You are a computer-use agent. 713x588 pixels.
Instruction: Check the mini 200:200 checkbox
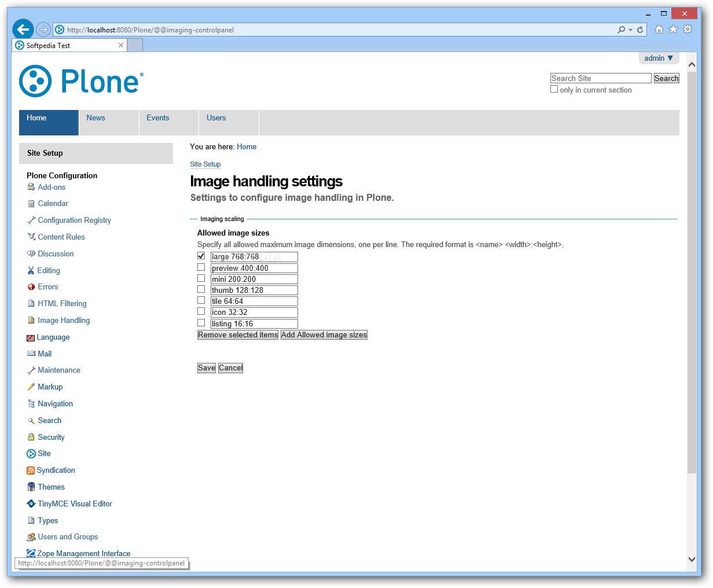click(201, 278)
